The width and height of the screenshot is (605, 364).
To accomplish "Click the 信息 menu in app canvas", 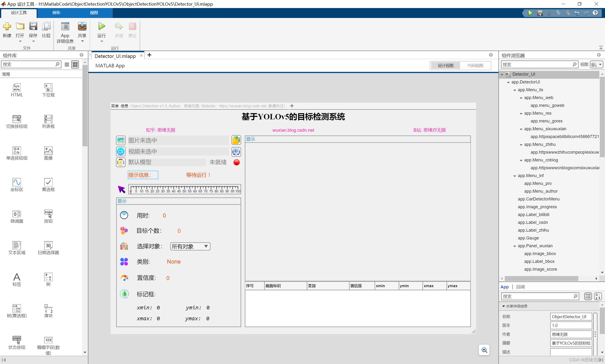I will click(124, 106).
